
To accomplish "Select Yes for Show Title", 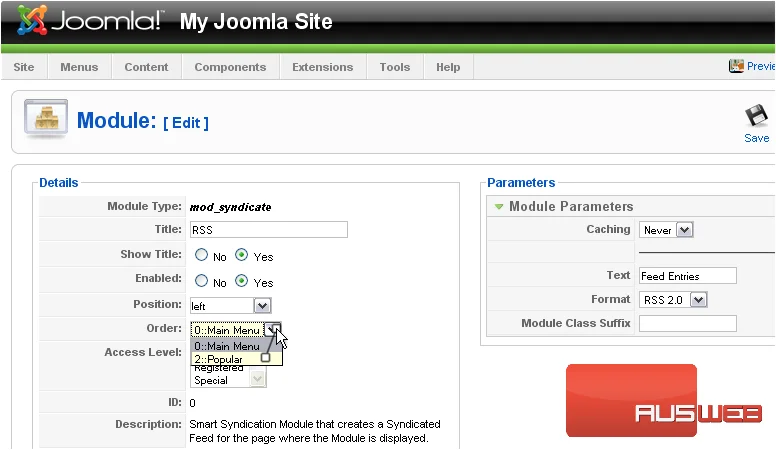I will [242, 255].
